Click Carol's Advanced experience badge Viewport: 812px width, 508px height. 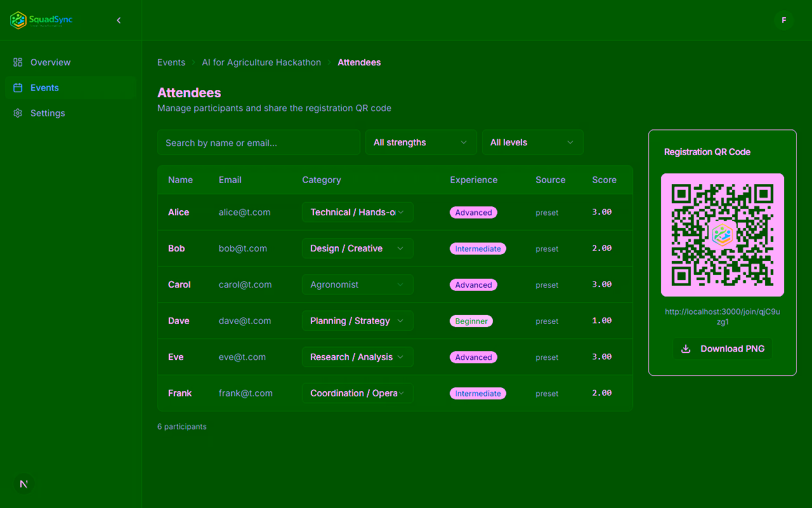474,285
